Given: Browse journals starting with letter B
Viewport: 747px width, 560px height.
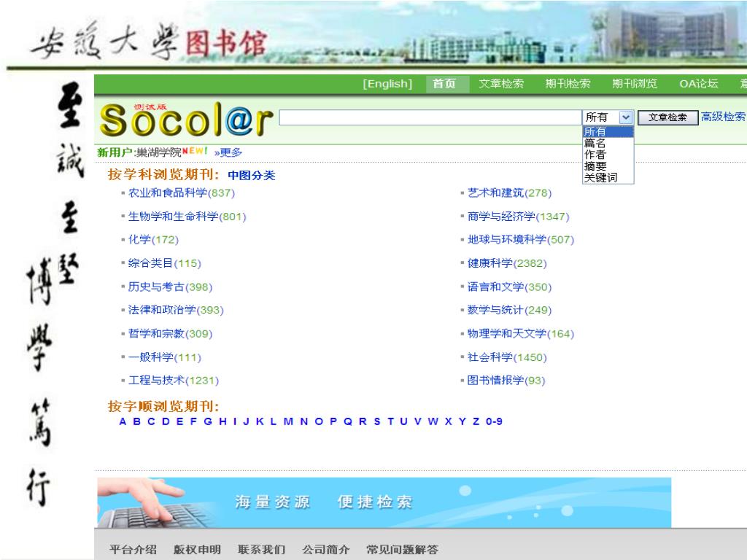Looking at the screenshot, I should point(136,421).
